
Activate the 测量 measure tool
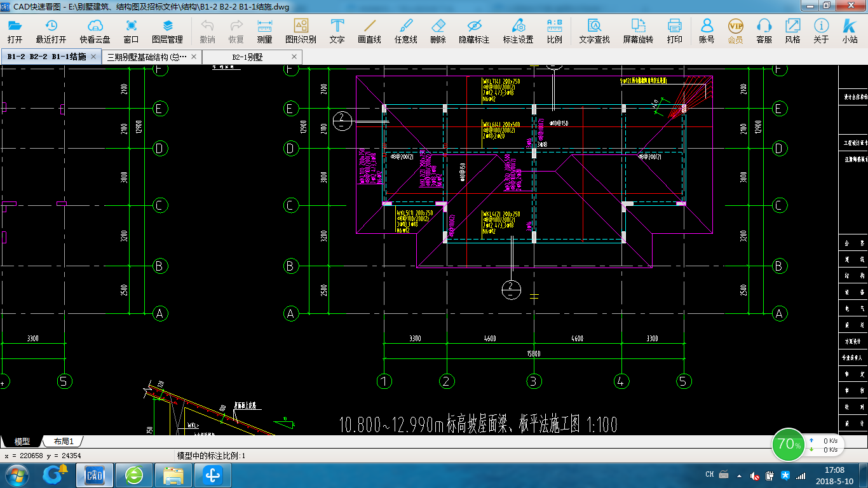(264, 31)
